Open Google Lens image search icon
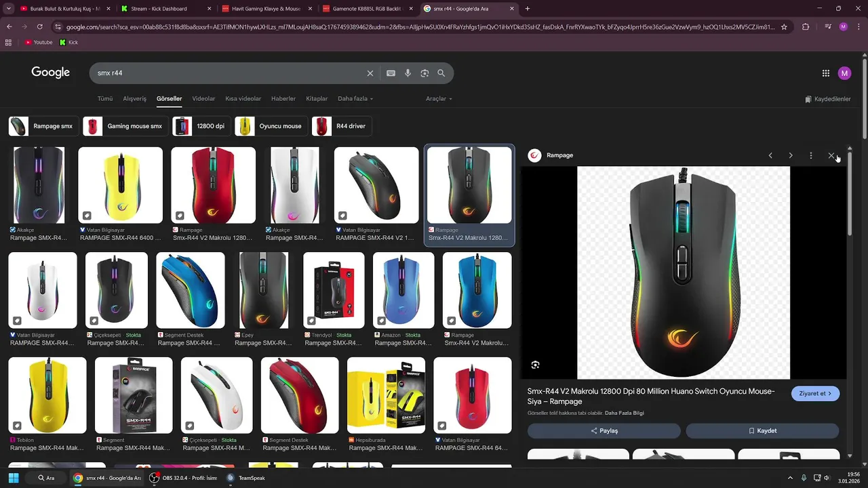This screenshot has height=488, width=868. (x=425, y=73)
